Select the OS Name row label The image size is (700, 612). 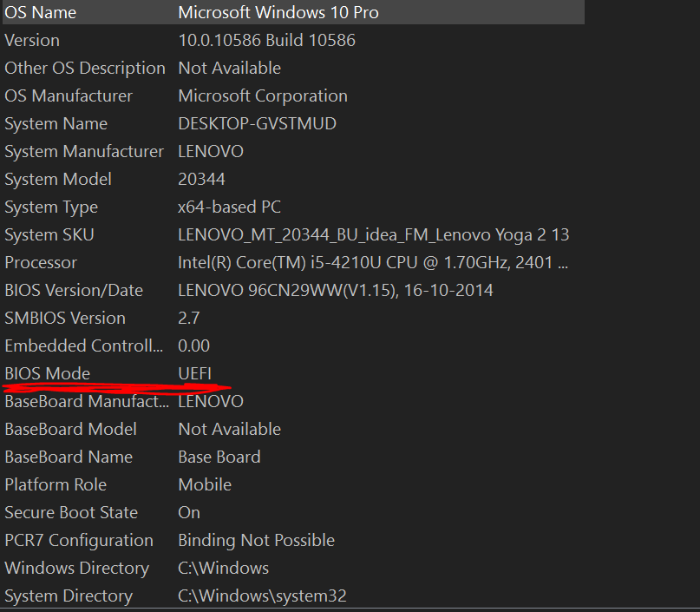click(40, 12)
